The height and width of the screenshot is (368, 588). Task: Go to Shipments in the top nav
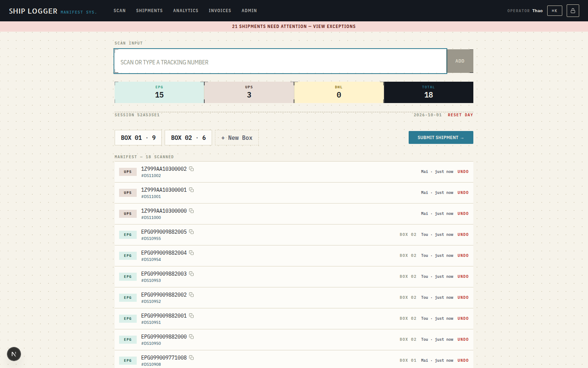[149, 11]
